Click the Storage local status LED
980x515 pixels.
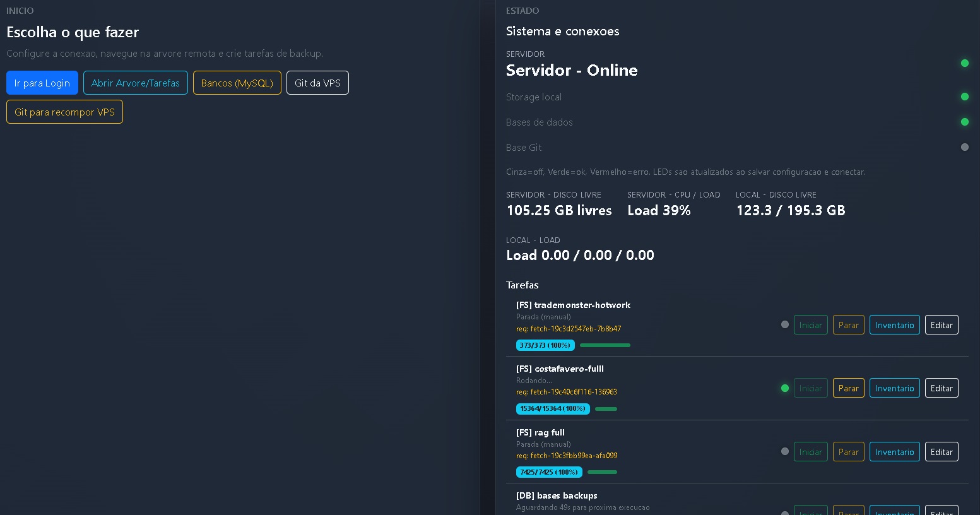point(964,97)
